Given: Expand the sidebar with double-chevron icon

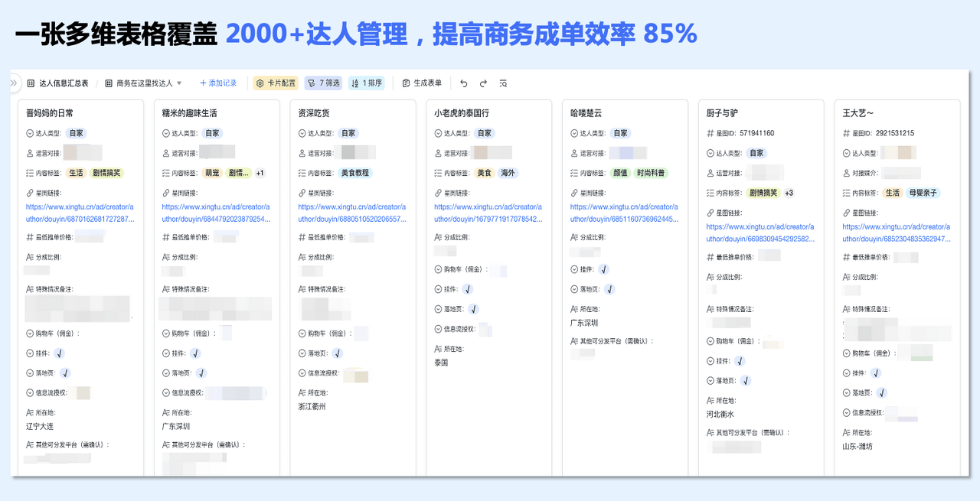Looking at the screenshot, I should (15, 83).
